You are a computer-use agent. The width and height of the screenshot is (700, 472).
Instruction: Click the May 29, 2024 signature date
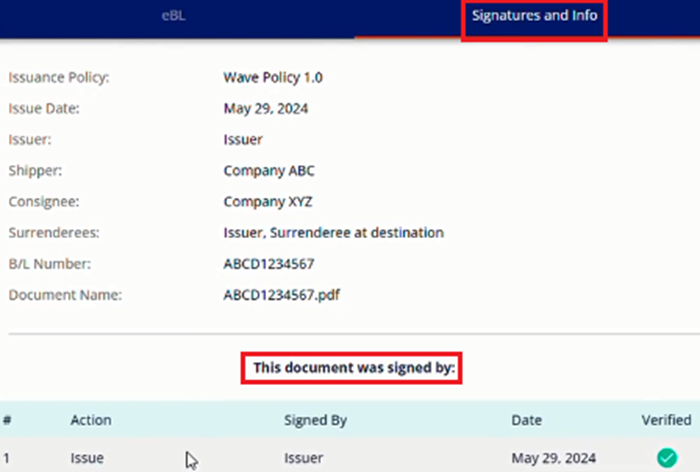click(x=553, y=458)
